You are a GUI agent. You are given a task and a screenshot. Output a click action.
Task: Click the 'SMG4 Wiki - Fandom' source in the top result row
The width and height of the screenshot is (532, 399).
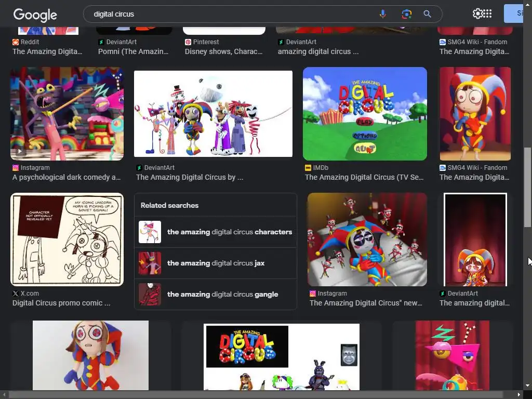[x=473, y=42]
